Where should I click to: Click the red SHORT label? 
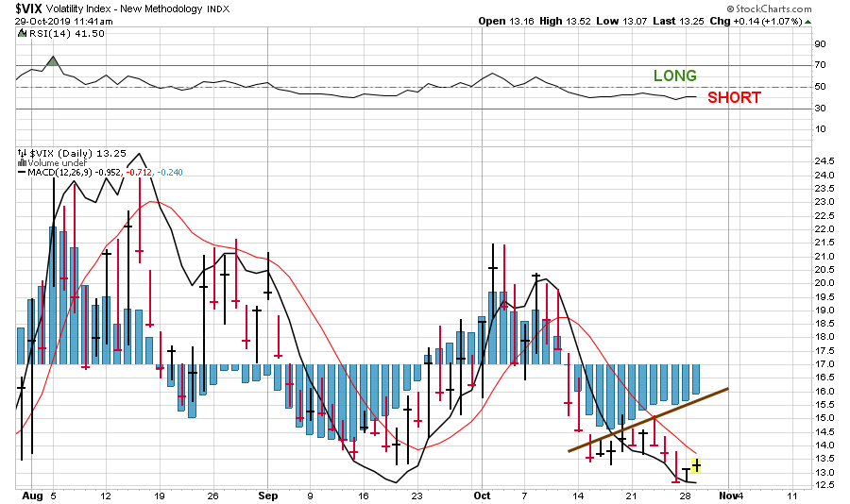pyautogui.click(x=734, y=97)
